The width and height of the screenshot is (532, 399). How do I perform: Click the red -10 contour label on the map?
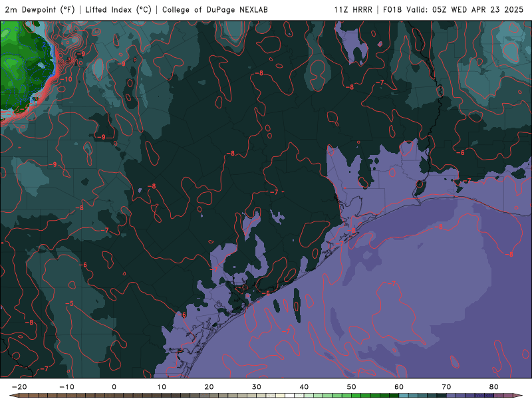[66, 79]
